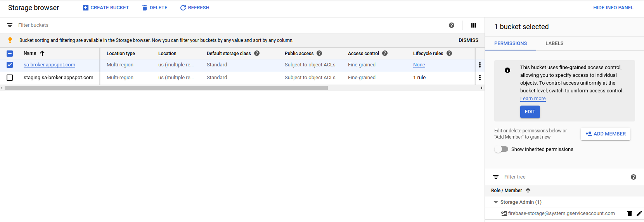Click the horizontal scrollbar under bucket table
The image size is (644, 222).
(x=166, y=88)
